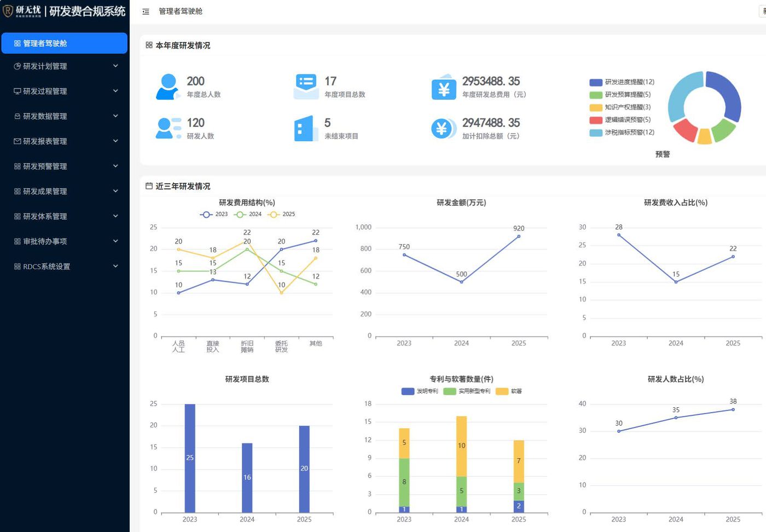Expand the 研发计划管理 submenu chevron
Image resolution: width=766 pixels, height=532 pixels.
coord(115,66)
